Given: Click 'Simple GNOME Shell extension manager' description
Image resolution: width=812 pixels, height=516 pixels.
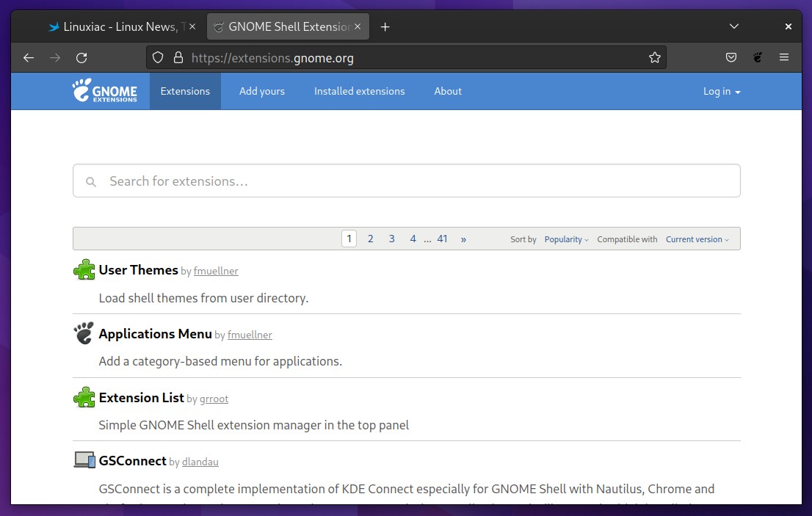Looking at the screenshot, I should [x=254, y=425].
